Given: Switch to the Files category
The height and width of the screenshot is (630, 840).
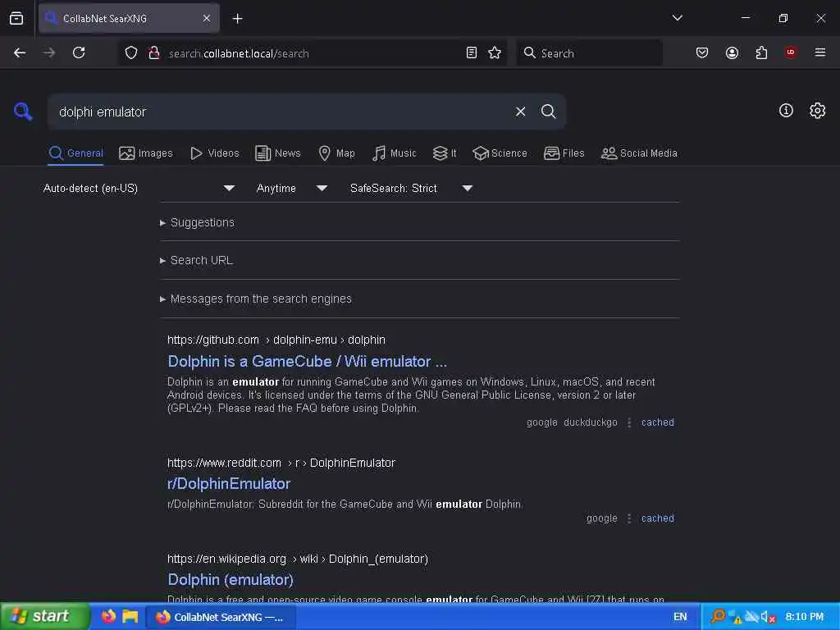Looking at the screenshot, I should (x=564, y=153).
